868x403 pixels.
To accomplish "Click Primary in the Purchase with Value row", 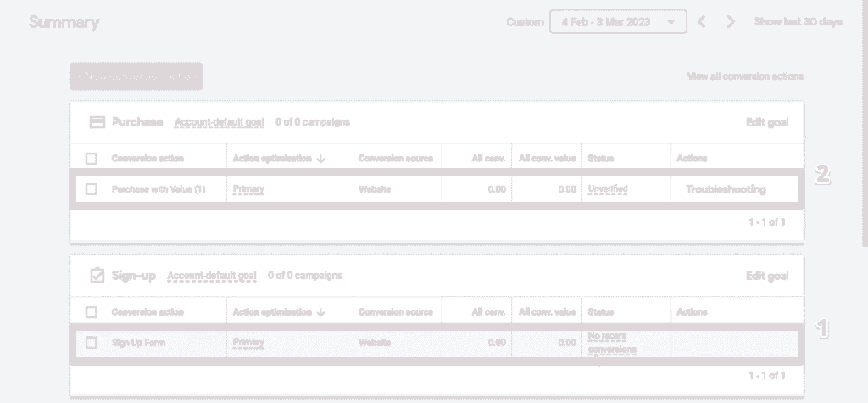I will coord(248,189).
